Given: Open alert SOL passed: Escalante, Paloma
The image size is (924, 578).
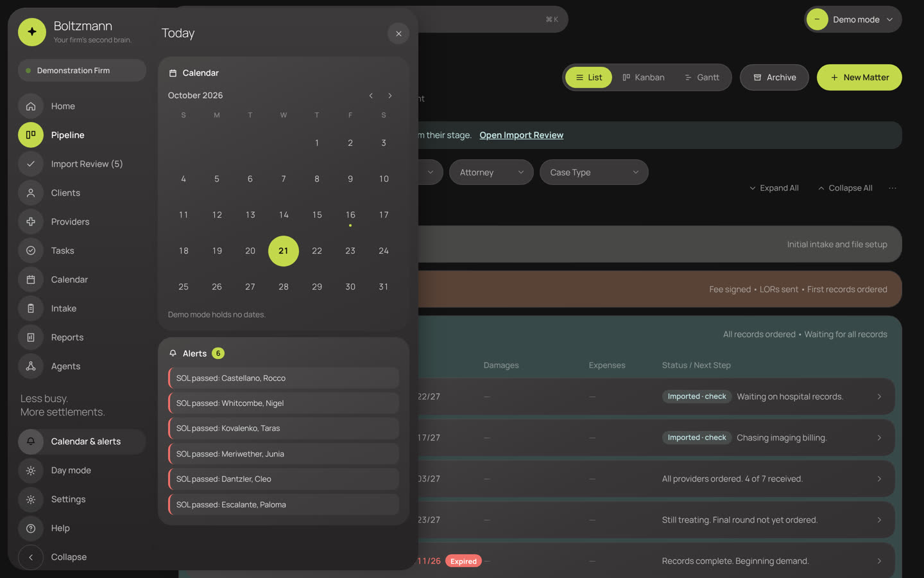Looking at the screenshot, I should click(x=284, y=505).
